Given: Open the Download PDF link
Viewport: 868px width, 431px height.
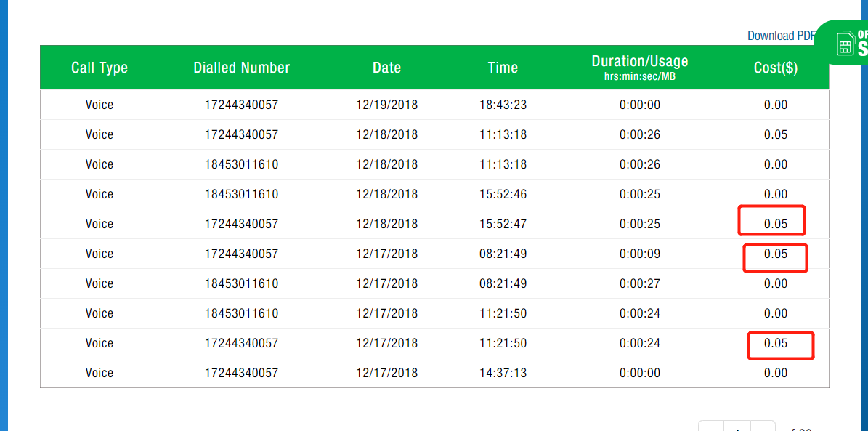Looking at the screenshot, I should click(x=781, y=36).
